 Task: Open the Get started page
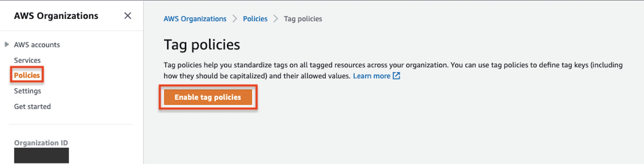click(32, 106)
